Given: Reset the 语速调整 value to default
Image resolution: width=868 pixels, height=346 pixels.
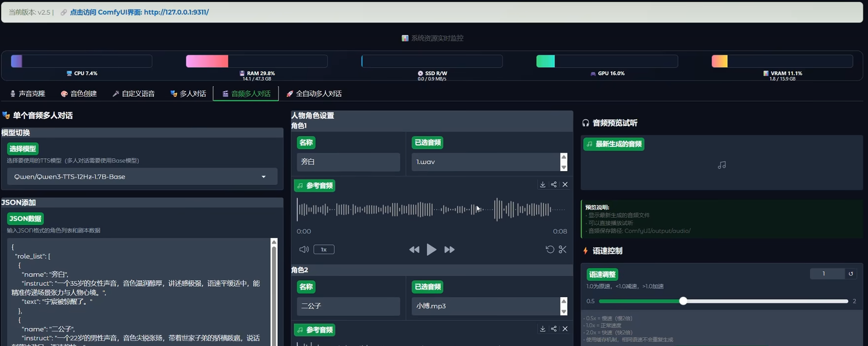Looking at the screenshot, I should point(851,274).
